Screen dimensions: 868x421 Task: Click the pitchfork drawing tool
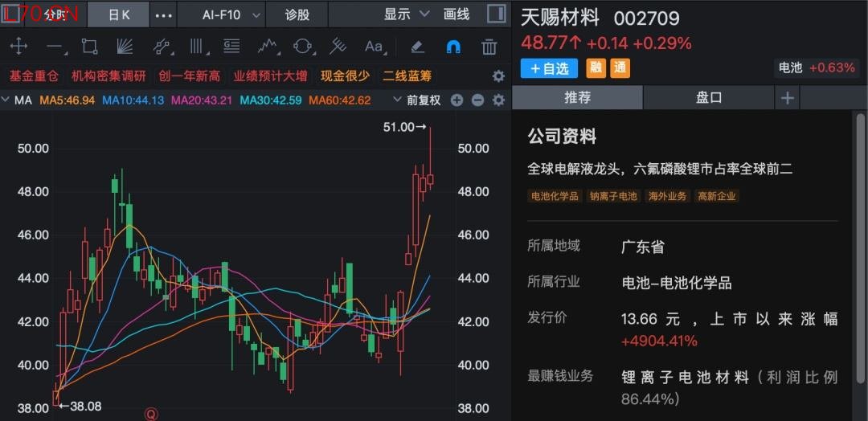pyautogui.click(x=338, y=46)
